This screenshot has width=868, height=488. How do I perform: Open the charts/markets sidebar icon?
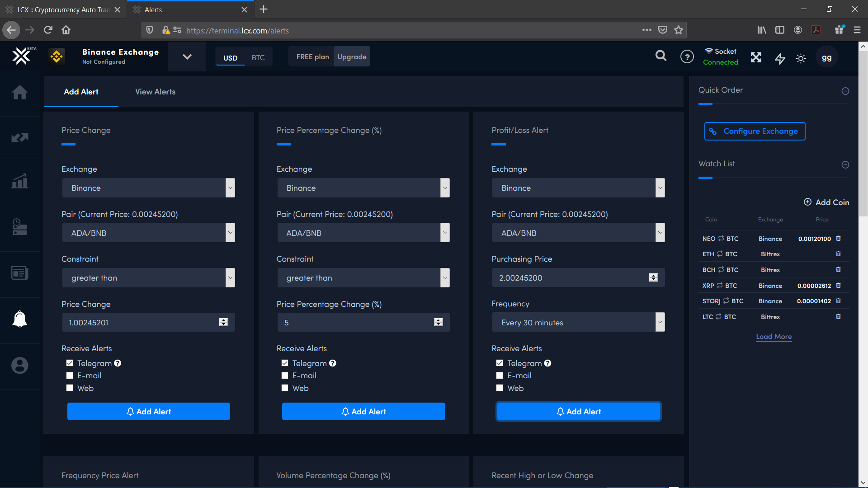pos(20,137)
